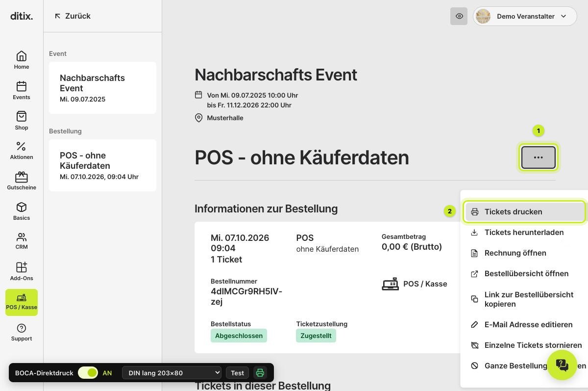Select E-Mail Adresse editieren entry

tap(525, 325)
